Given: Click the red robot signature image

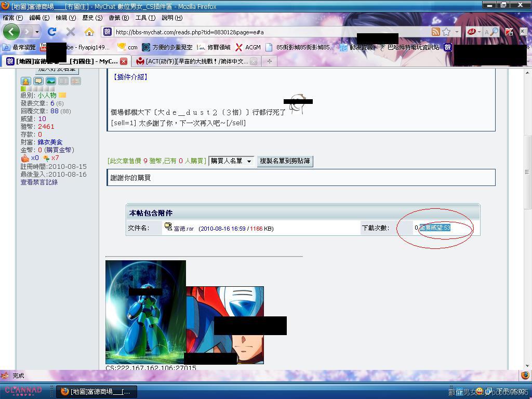Looking at the screenshot, I should pyautogui.click(x=225, y=325).
